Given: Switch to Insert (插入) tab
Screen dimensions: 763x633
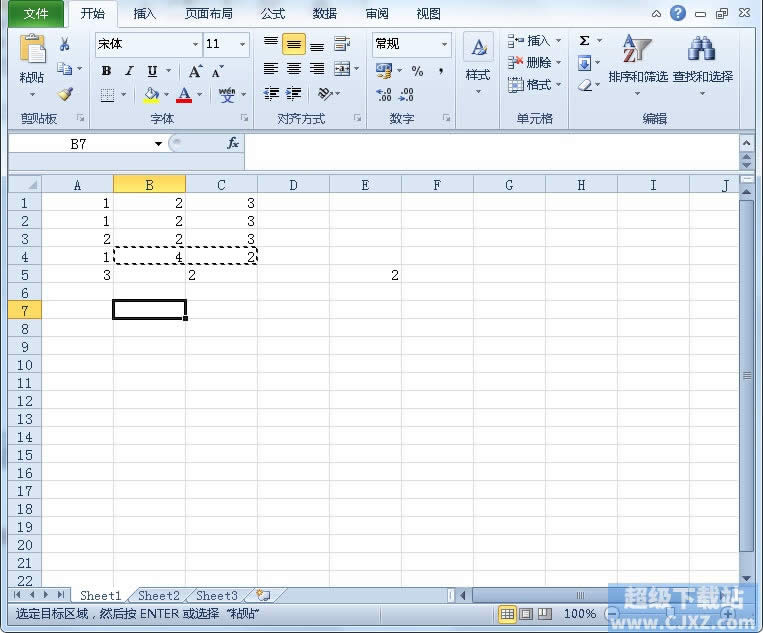Looking at the screenshot, I should pyautogui.click(x=145, y=14).
